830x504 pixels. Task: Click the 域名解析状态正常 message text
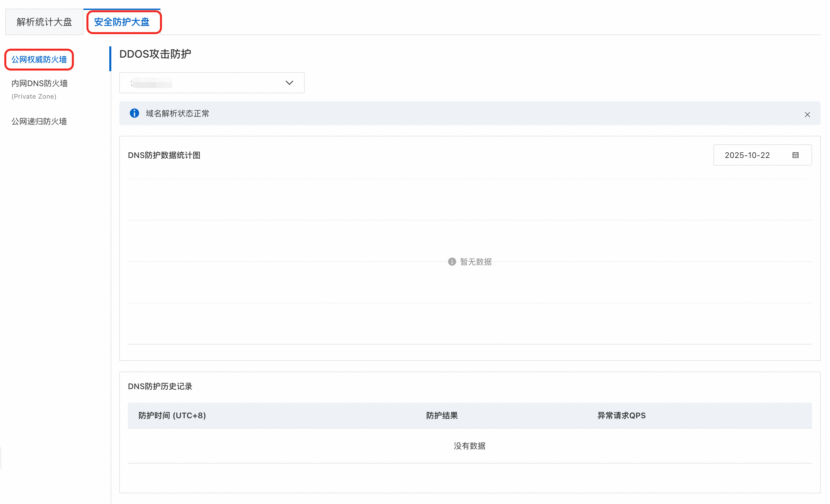pos(177,114)
